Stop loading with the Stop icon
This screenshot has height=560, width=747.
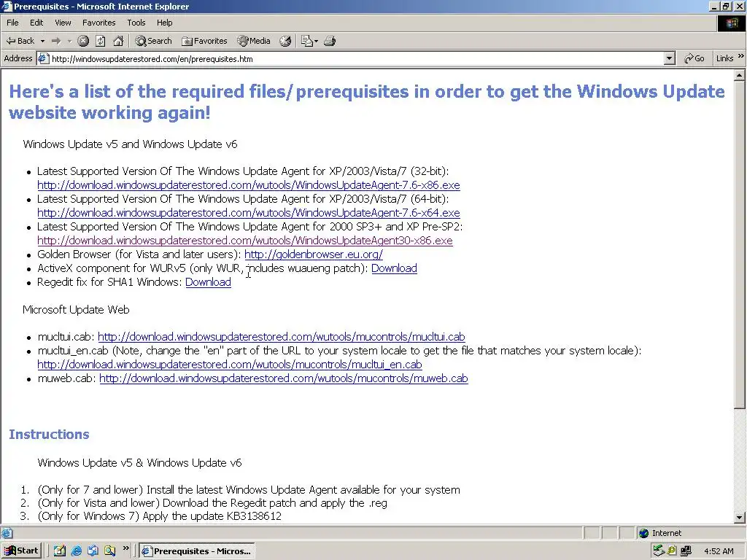pyautogui.click(x=83, y=41)
